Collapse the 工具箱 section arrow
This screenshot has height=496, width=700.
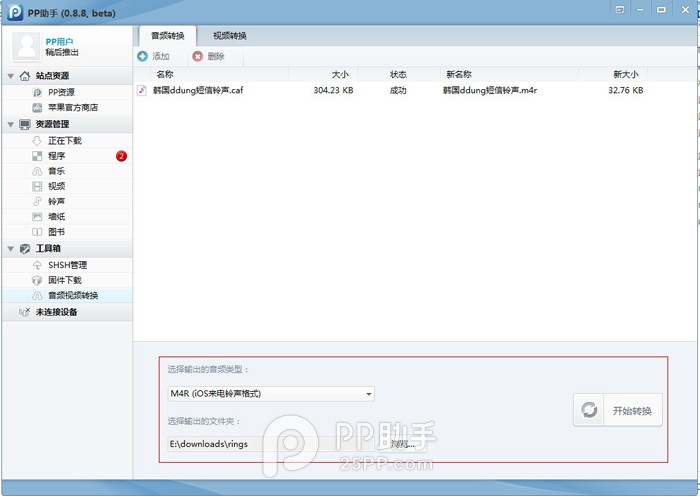10,249
